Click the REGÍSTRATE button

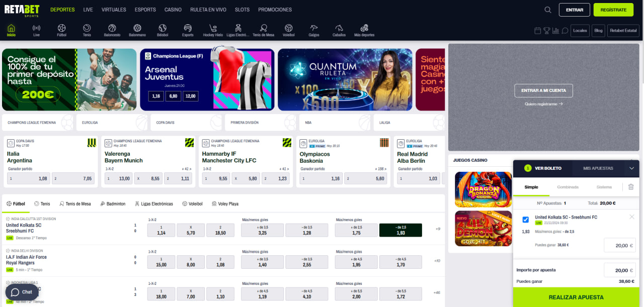point(613,10)
